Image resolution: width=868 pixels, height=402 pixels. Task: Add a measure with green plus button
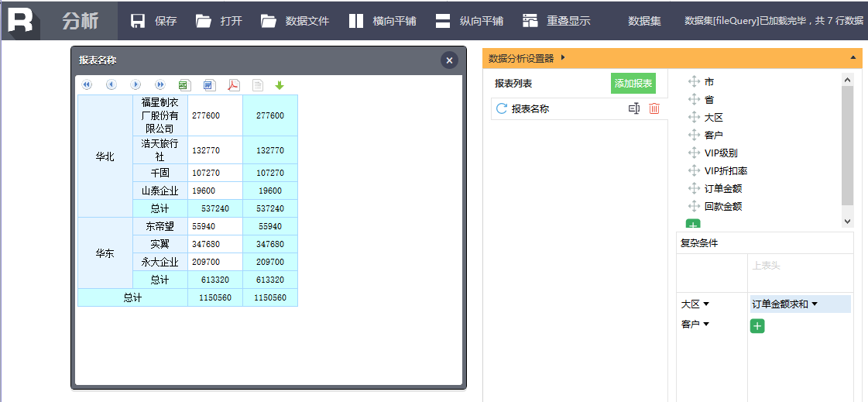tap(757, 326)
